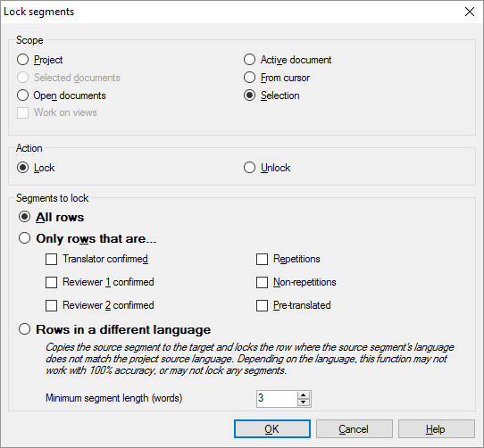Open Help for Lock segments
484x448 pixels.
tap(437, 429)
